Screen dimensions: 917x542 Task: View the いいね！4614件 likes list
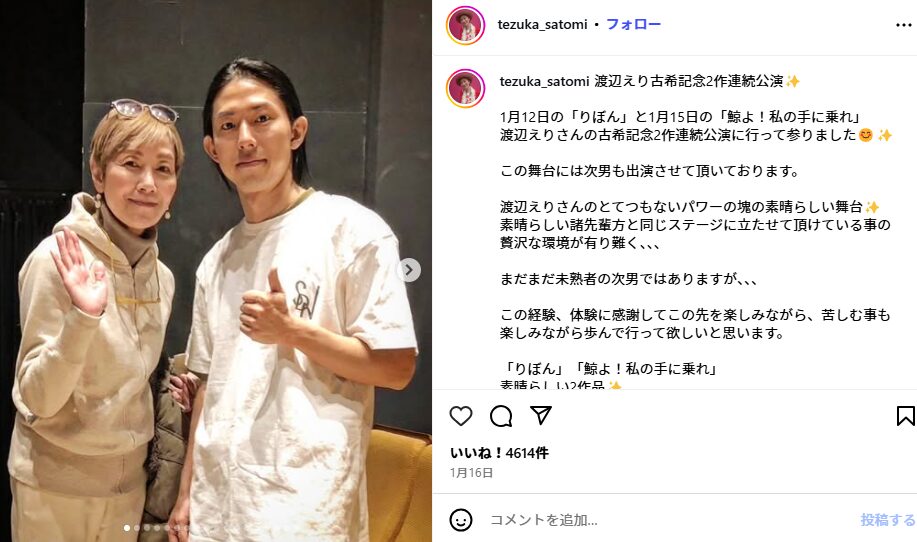(499, 453)
